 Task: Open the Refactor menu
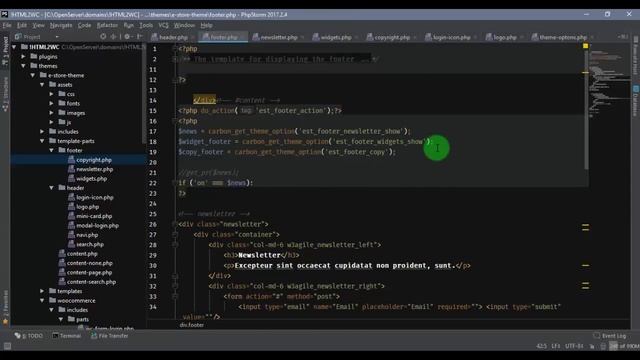107,25
